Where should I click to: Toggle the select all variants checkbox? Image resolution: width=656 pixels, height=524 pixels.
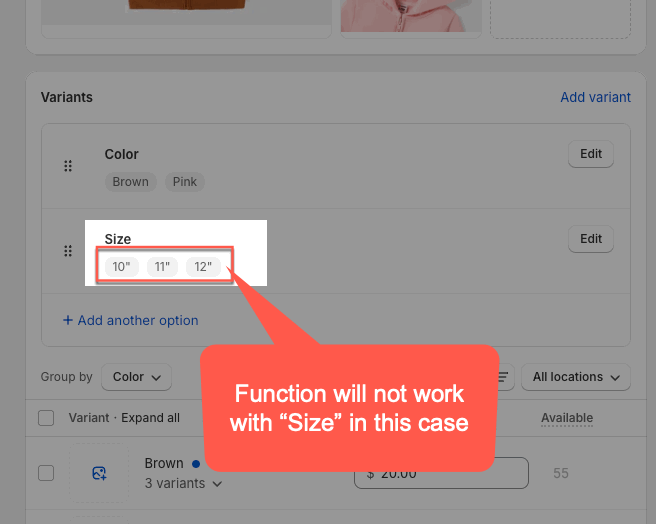[46, 418]
